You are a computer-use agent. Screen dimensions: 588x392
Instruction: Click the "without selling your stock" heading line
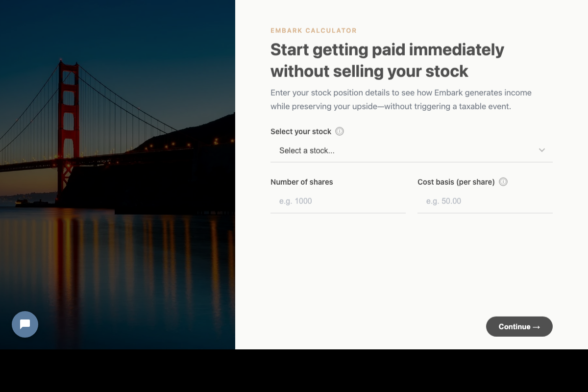tap(369, 71)
